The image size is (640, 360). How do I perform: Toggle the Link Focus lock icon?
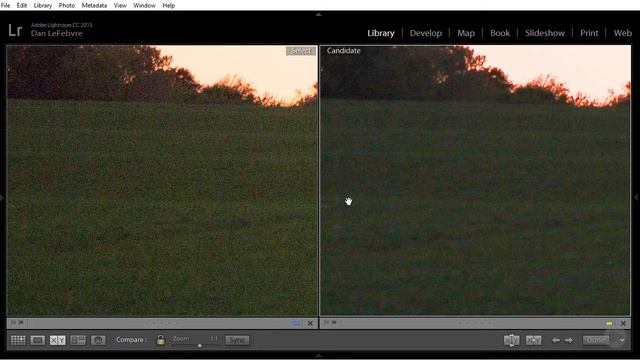[x=160, y=340]
